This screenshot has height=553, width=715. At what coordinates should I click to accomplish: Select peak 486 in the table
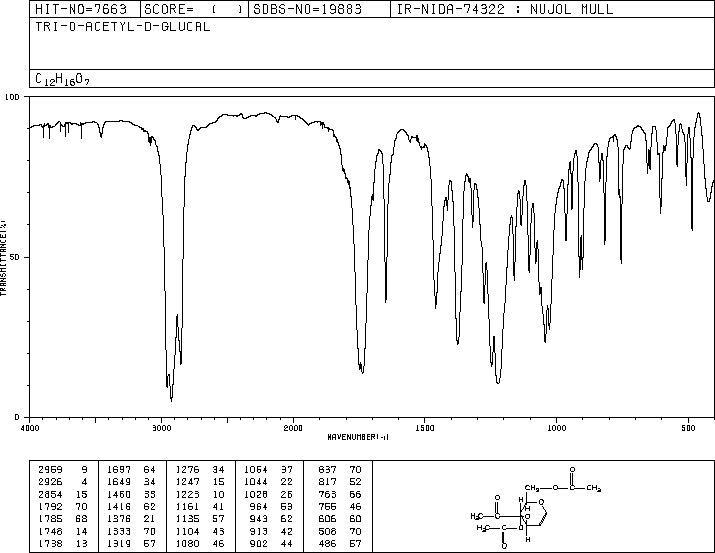(x=327, y=543)
